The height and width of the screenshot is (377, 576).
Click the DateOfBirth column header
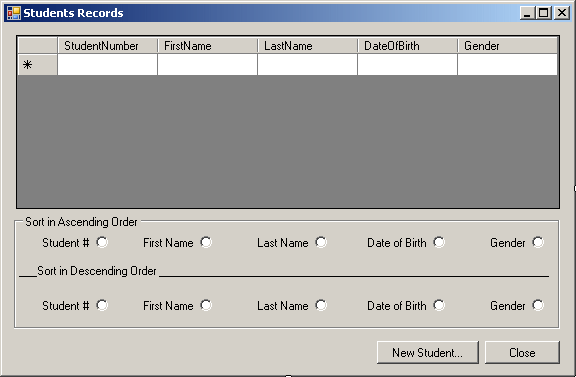coord(407,46)
